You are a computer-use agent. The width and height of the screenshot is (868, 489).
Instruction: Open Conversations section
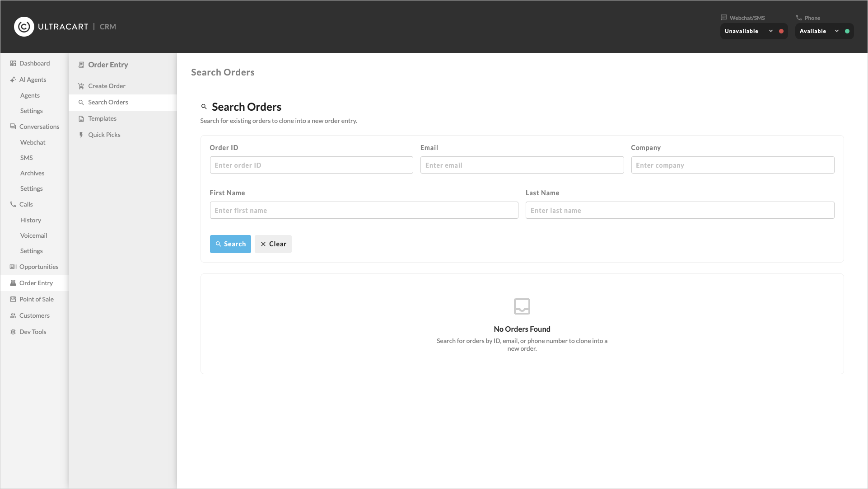[x=34, y=127]
